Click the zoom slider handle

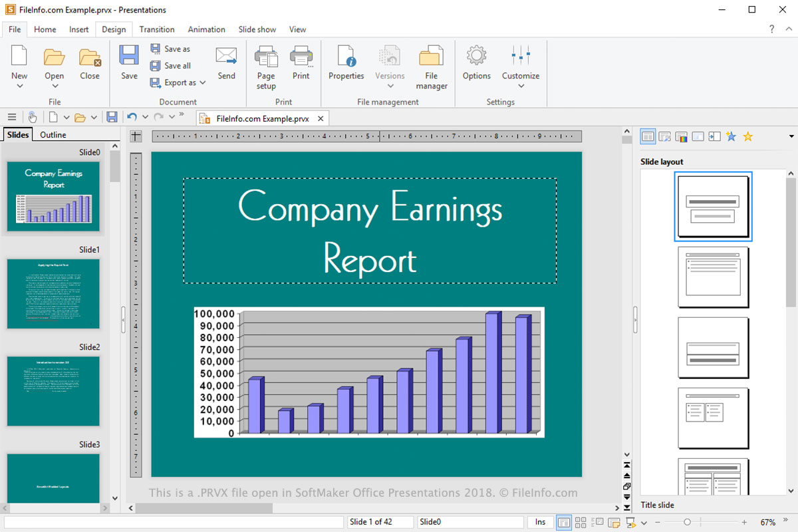[x=687, y=522]
